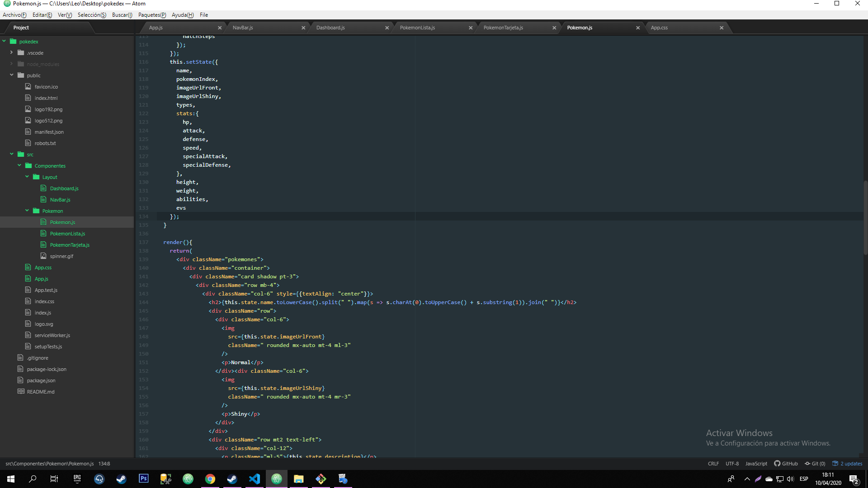Open PokemonLista.js in tree view
Image resolution: width=868 pixels, height=488 pixels.
click(x=67, y=234)
